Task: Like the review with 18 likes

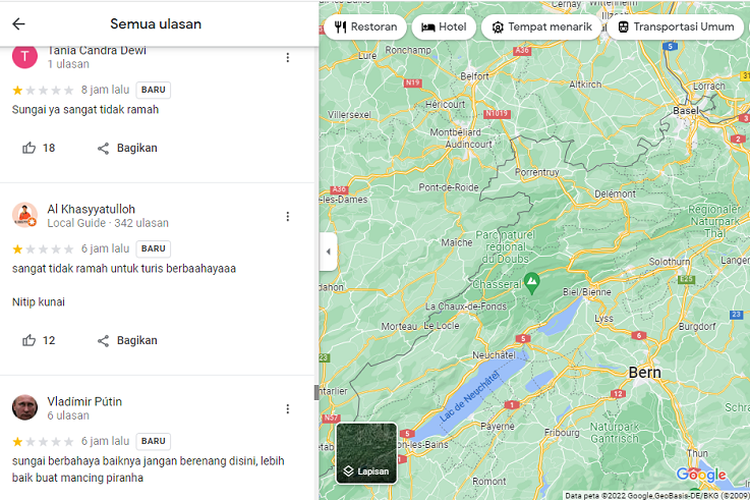Action: [29, 148]
